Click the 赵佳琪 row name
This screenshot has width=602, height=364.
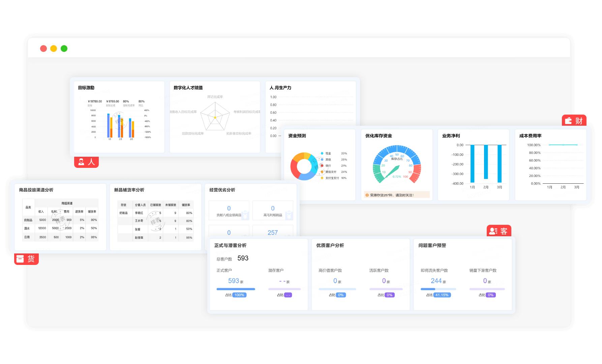click(x=139, y=238)
